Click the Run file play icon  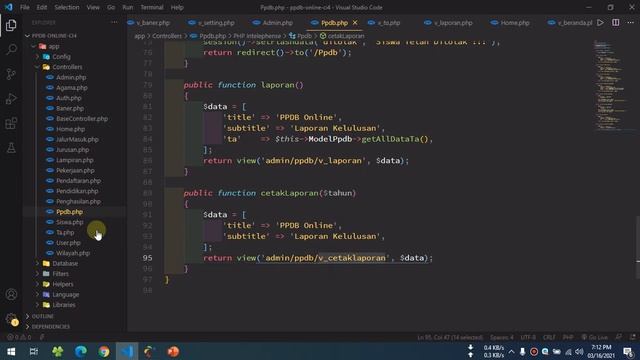click(600, 23)
